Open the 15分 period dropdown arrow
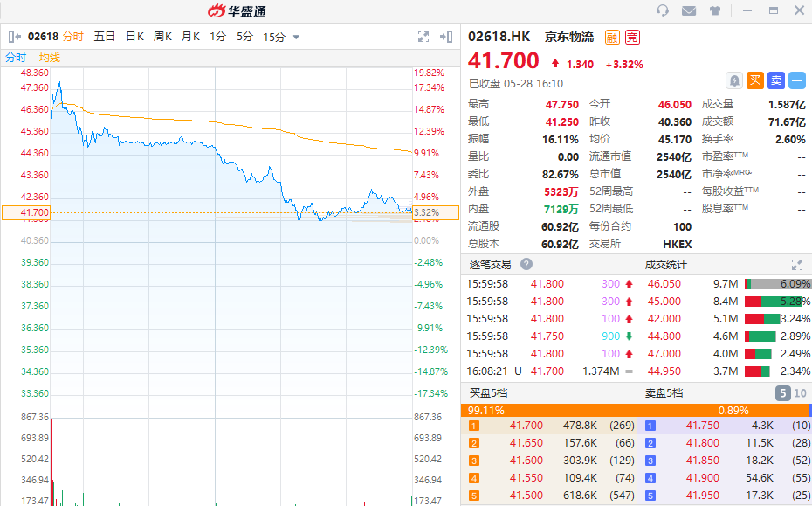Image resolution: width=812 pixels, height=506 pixels. (x=296, y=38)
